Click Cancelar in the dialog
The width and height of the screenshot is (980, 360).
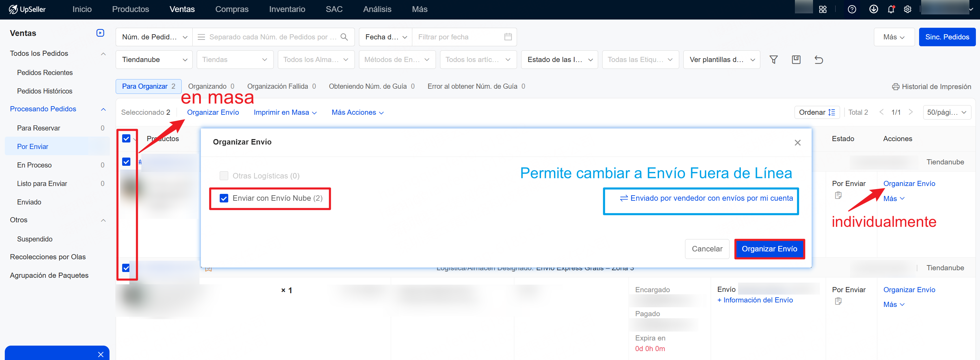[707, 249]
